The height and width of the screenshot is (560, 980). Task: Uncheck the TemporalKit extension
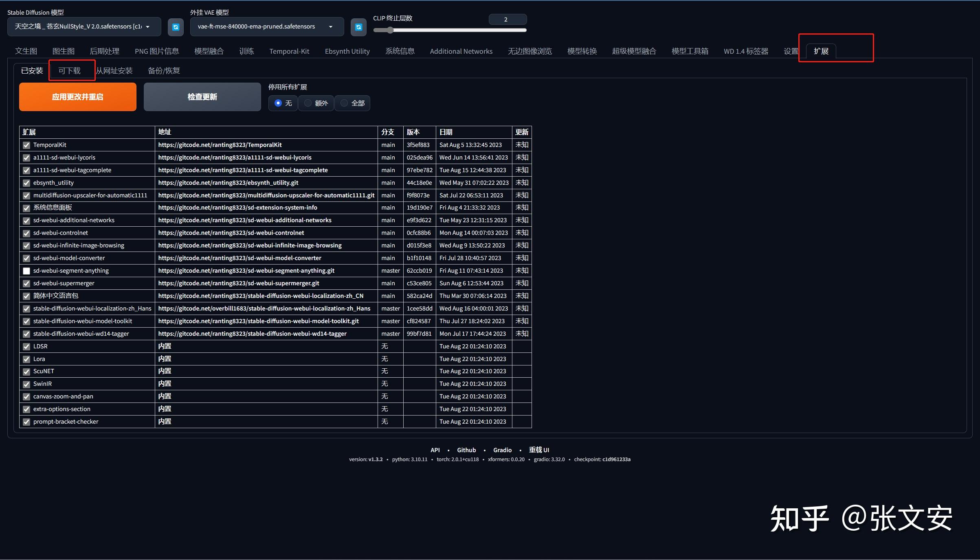(26, 145)
